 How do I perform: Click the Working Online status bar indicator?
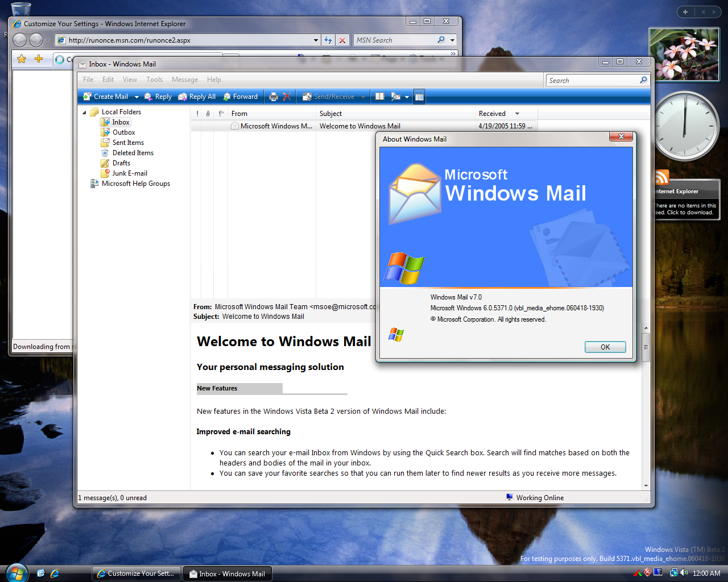point(535,498)
